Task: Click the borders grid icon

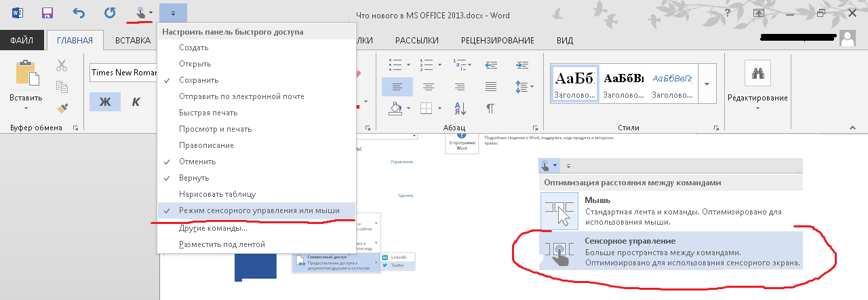Action: (x=426, y=108)
